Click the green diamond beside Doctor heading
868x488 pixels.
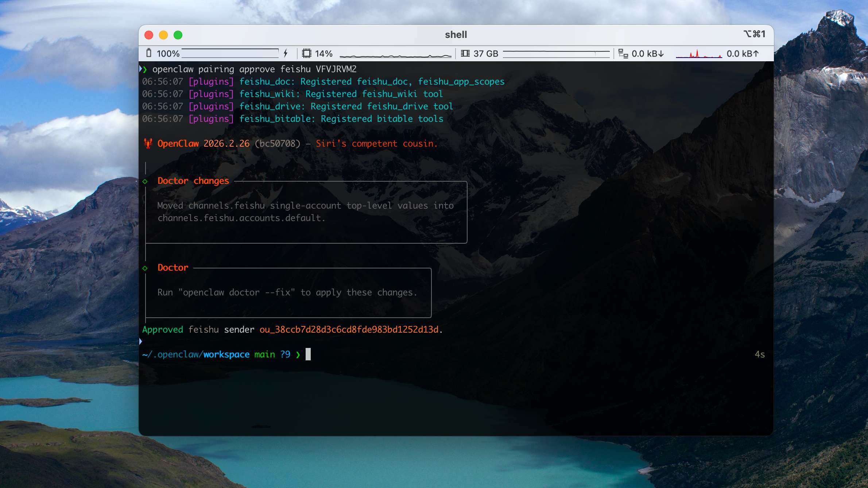click(145, 268)
